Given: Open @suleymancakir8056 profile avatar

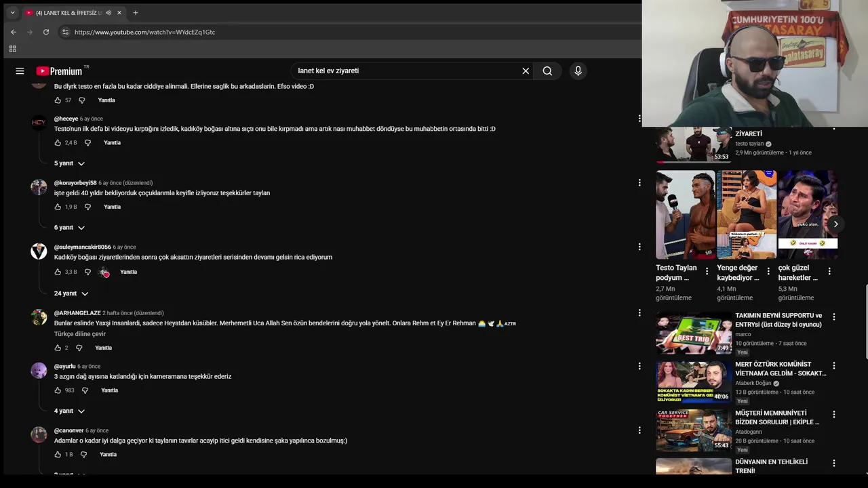Looking at the screenshot, I should [x=39, y=251].
